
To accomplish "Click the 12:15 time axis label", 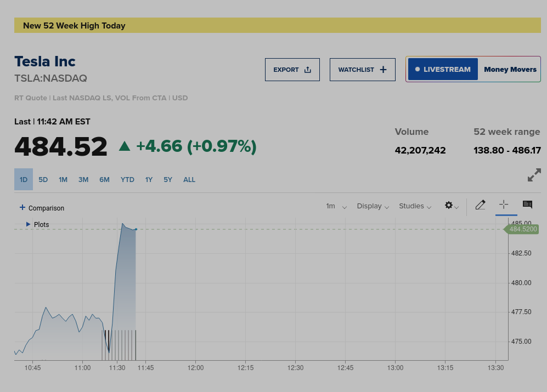I will coord(246,368).
